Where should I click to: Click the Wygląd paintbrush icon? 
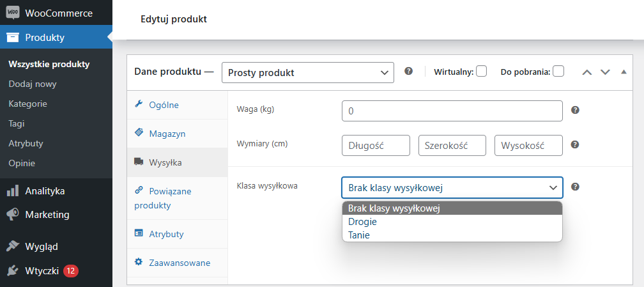(x=13, y=247)
